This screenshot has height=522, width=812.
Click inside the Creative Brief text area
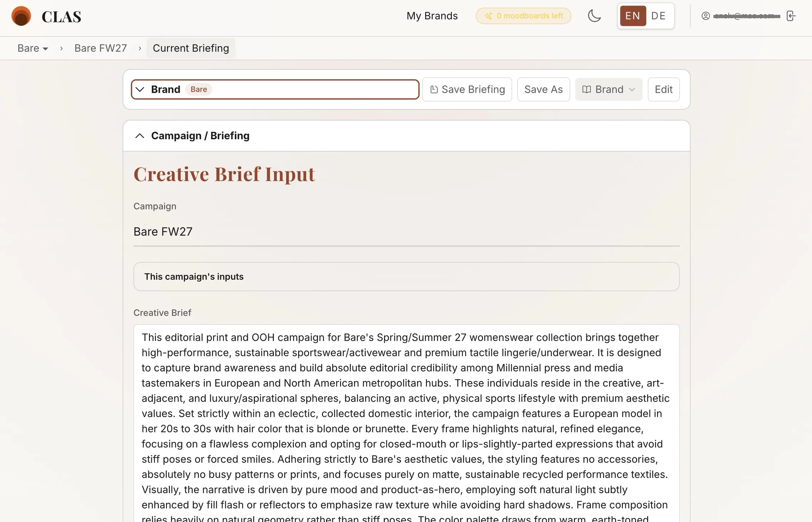tap(406, 423)
